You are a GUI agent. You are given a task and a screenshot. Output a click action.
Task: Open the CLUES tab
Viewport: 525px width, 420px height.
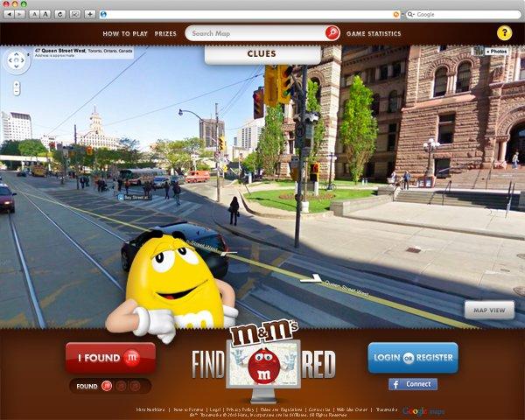click(x=262, y=54)
